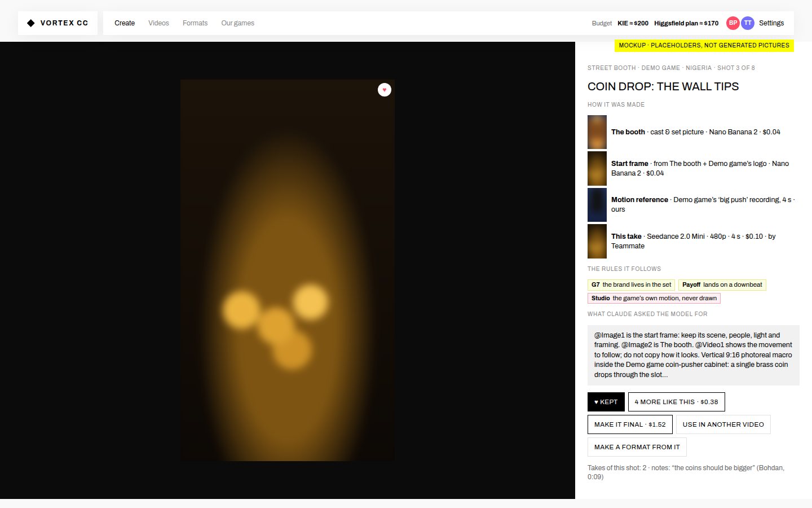Click the This take description text
The image size is (812, 508).
(x=694, y=241)
